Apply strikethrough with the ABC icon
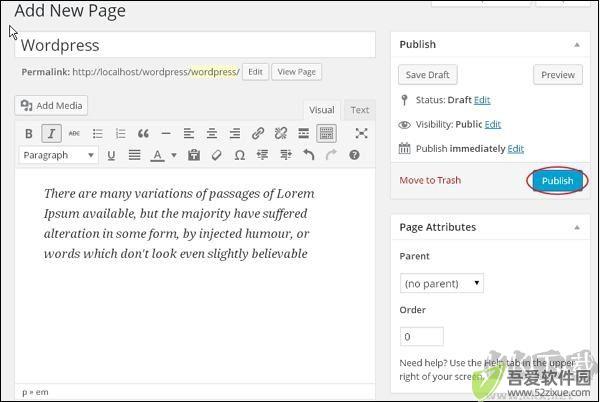This screenshot has height=402, width=600. [x=74, y=133]
